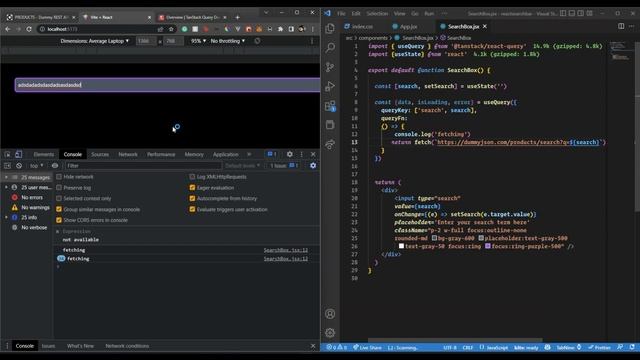Open top context selector in console
Screen dimensions: 640x360
(x=36, y=166)
